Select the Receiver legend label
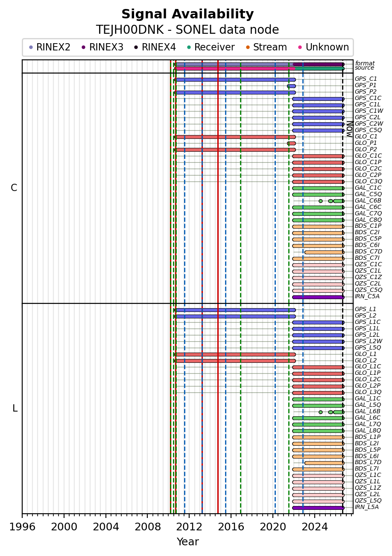Viewport: 392px width, 556px height. coord(215,47)
